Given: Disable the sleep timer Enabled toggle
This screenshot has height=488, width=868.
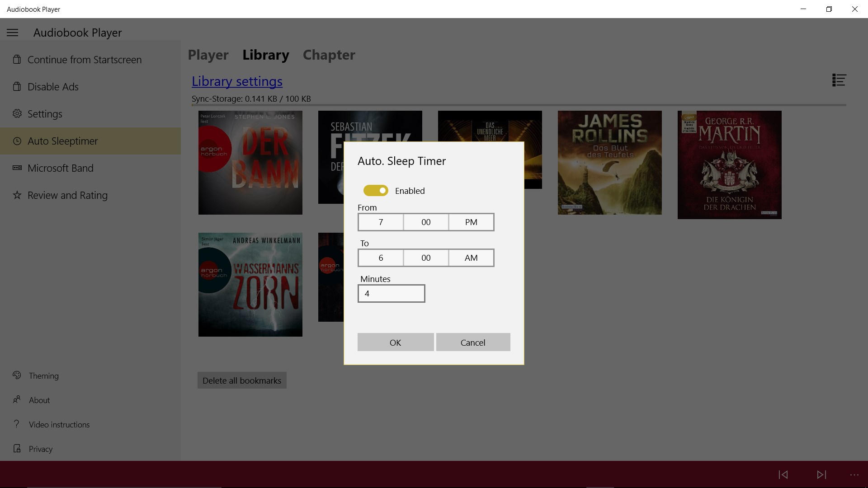Looking at the screenshot, I should (x=375, y=190).
